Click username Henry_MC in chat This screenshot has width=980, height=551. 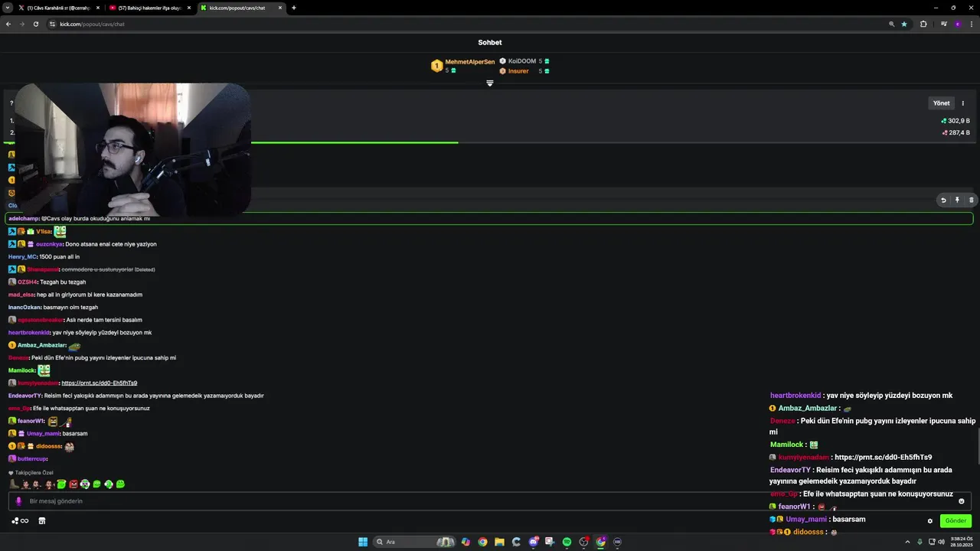[x=22, y=257]
